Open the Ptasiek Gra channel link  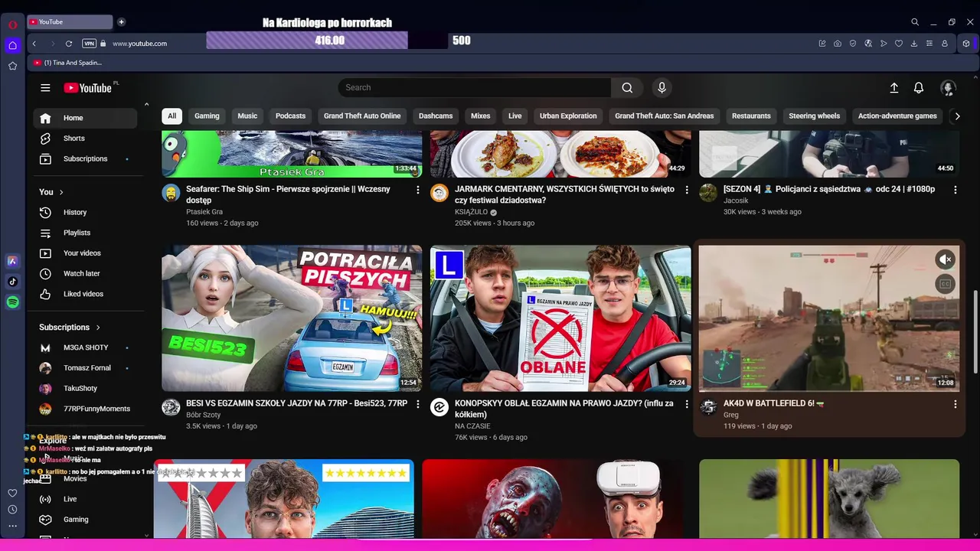[204, 212]
